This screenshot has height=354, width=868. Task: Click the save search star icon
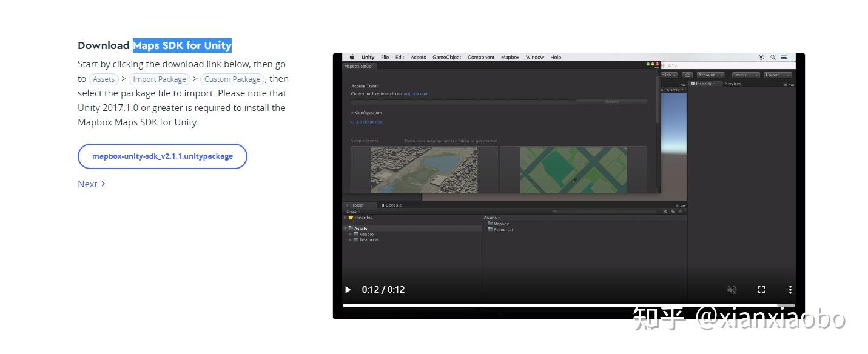click(x=680, y=212)
